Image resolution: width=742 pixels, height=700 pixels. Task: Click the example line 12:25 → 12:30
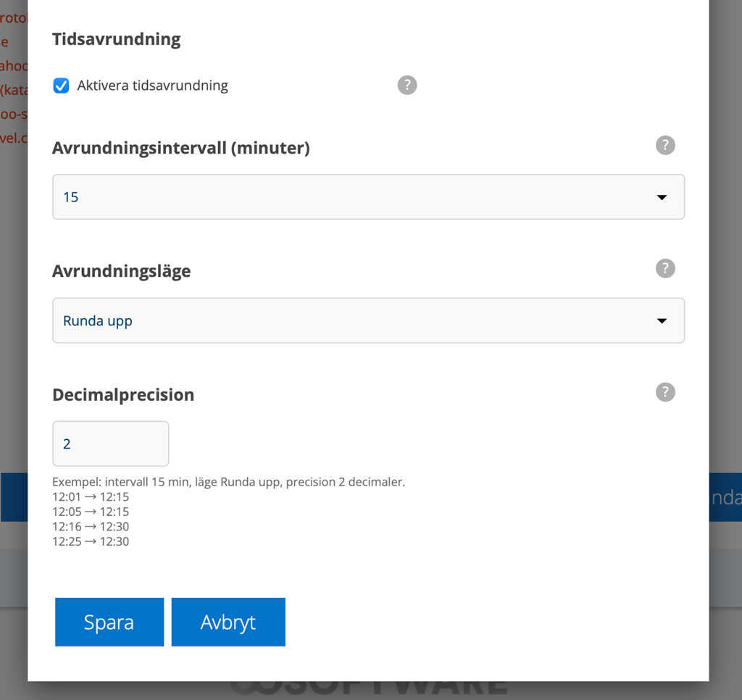pos(91,541)
